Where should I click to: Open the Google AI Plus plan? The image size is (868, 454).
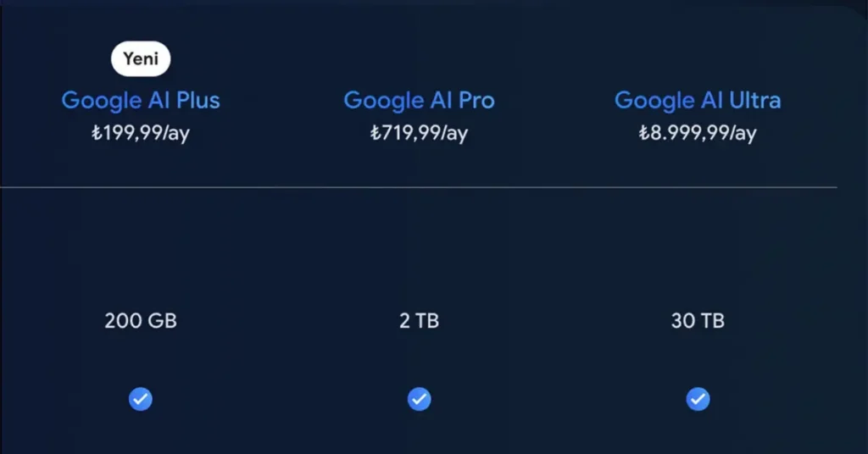141,101
